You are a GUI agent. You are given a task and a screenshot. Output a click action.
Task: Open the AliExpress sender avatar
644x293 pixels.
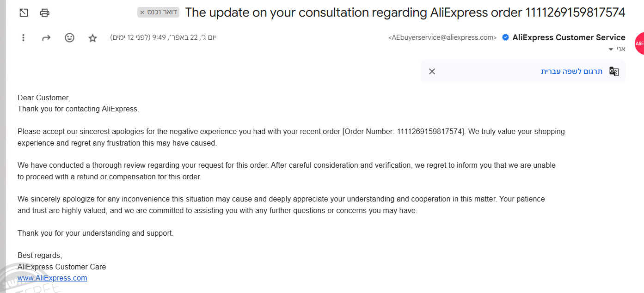639,43
